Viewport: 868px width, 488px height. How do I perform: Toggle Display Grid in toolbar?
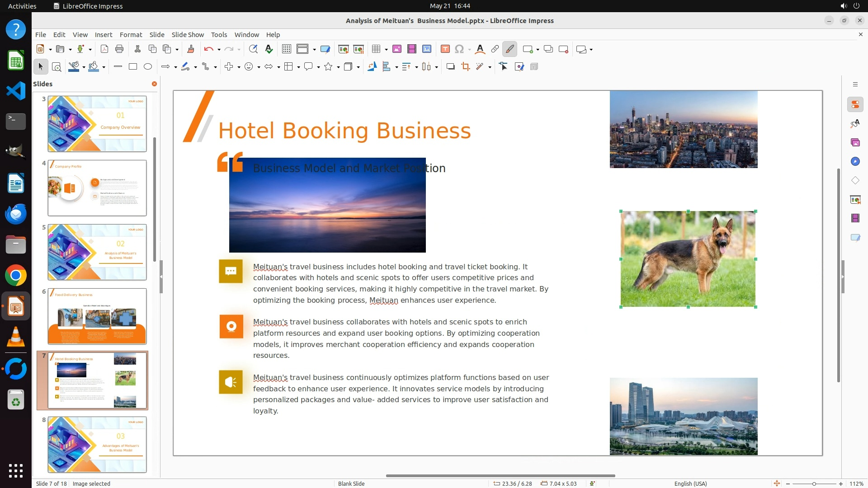[x=286, y=49]
